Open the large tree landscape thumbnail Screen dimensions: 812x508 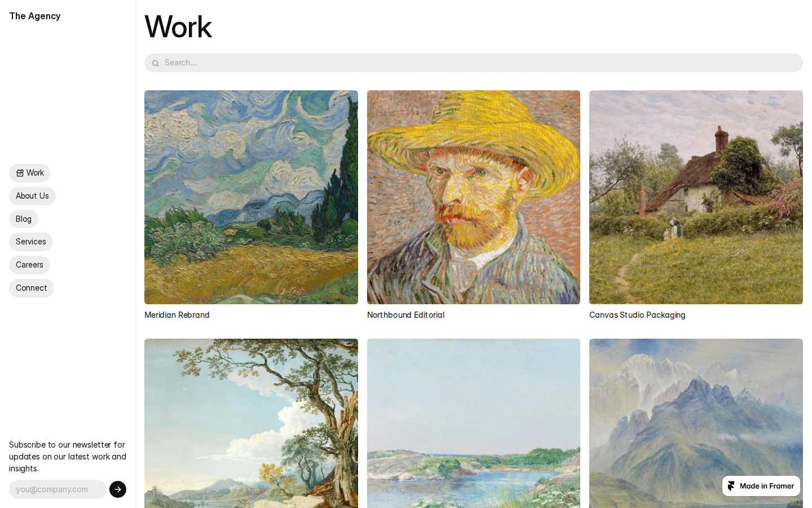coord(251,423)
